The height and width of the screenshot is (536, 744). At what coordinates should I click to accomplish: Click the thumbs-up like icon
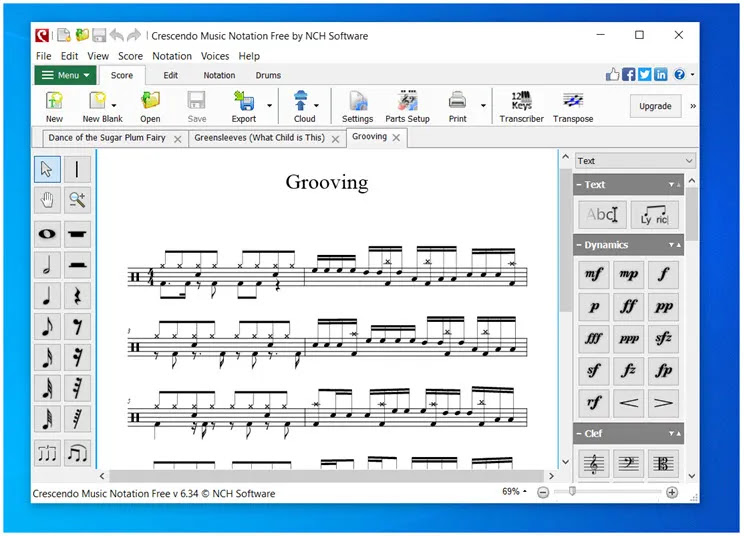coord(613,74)
